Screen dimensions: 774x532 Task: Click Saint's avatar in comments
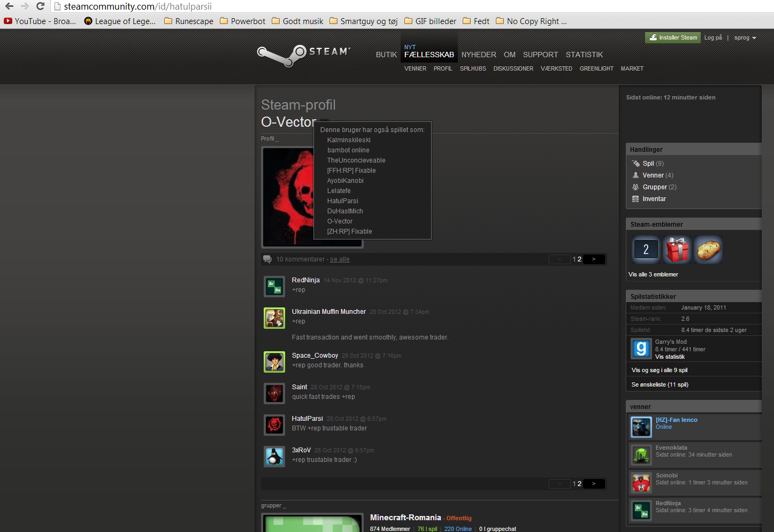point(274,394)
